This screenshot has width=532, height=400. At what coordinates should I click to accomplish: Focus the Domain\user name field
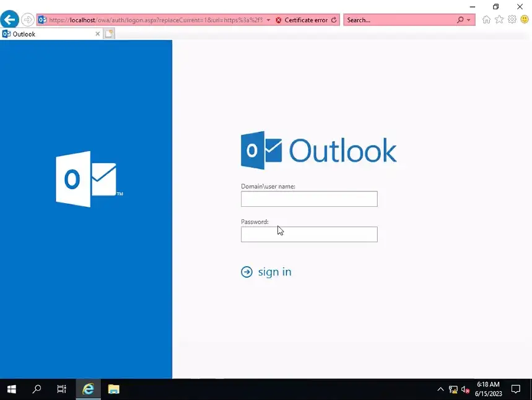click(x=309, y=199)
